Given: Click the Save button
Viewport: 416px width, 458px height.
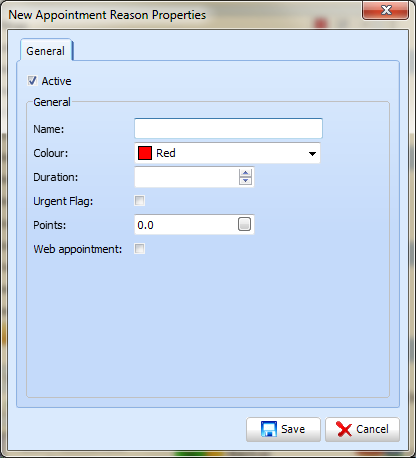Looking at the screenshot, I should point(283,429).
